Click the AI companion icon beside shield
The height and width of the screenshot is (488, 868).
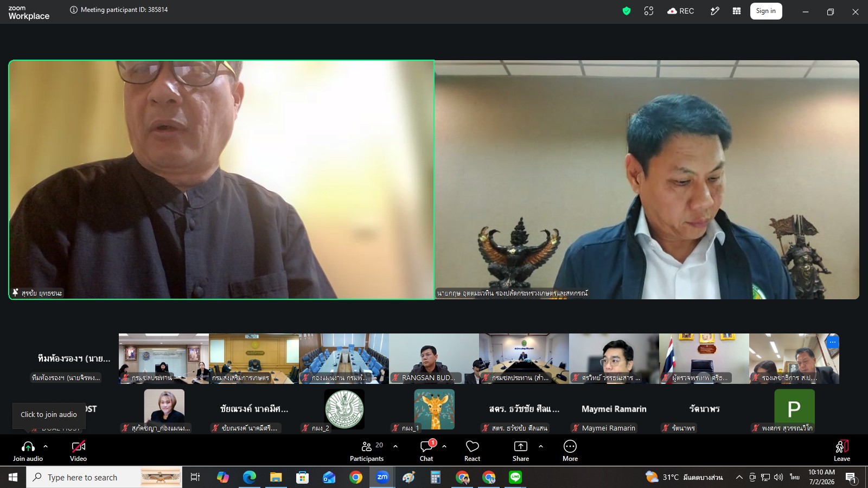(x=649, y=11)
